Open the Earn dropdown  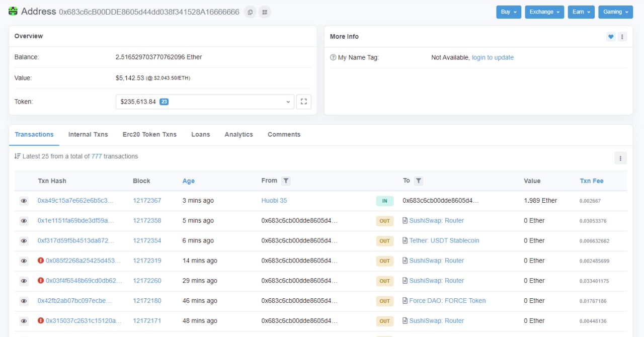tap(581, 12)
